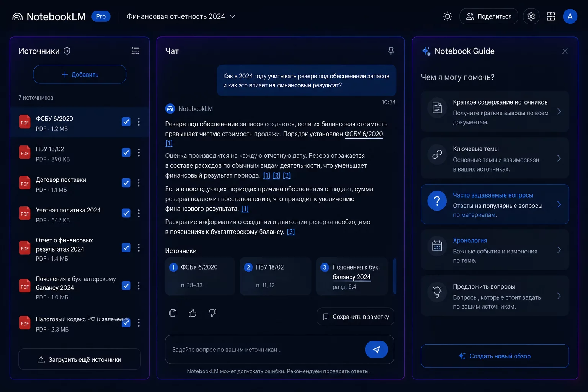Uncheck the Налоговый кодекс РФ checkbox
Image resolution: width=588 pixels, height=392 pixels.
point(126,323)
